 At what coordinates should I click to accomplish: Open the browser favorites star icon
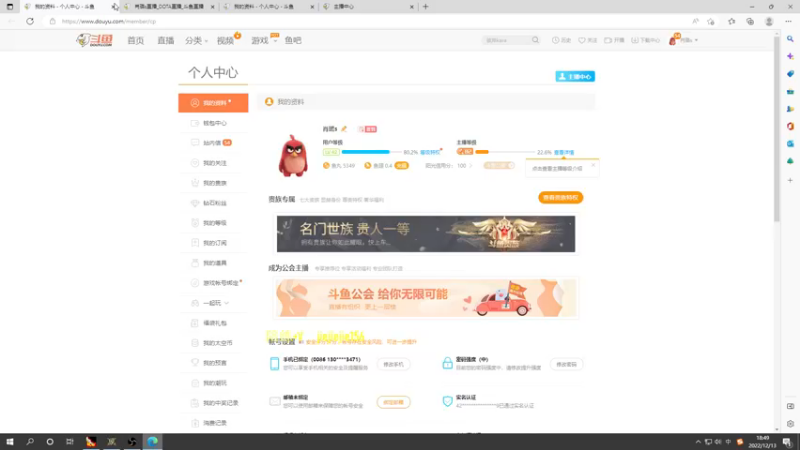[x=731, y=21]
